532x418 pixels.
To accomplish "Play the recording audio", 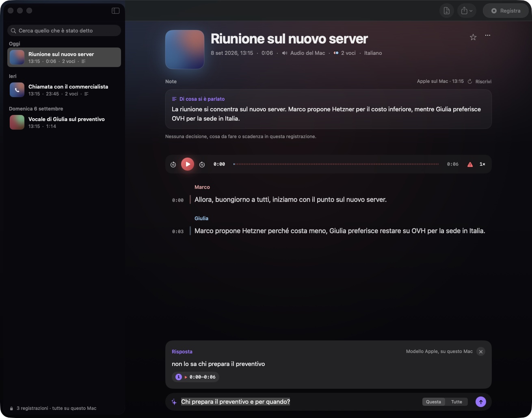I will tap(188, 164).
